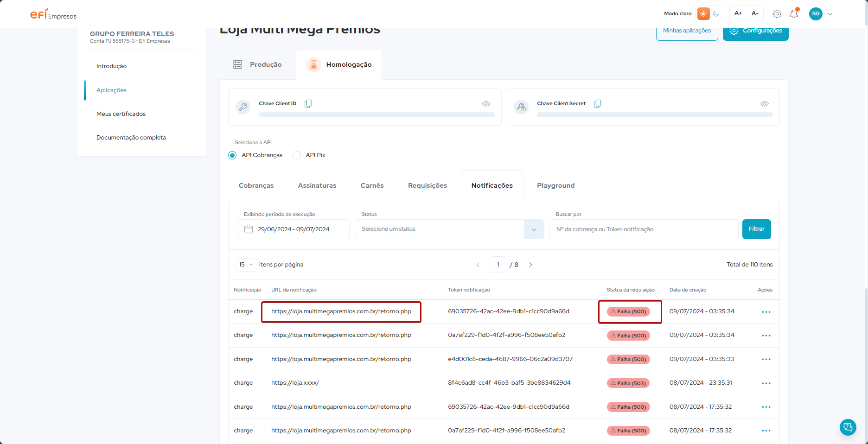Open the Cobranças tab
Viewport: 868px width, 444px height.
(256, 185)
